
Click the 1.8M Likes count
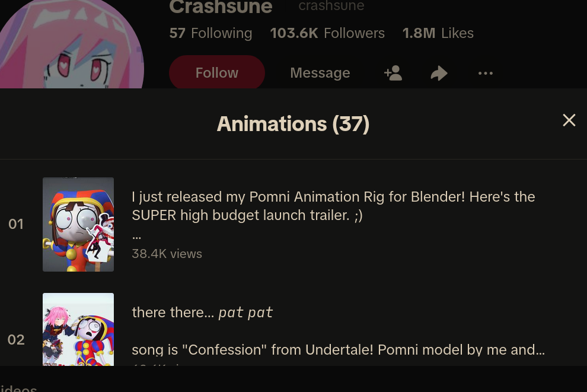[438, 33]
